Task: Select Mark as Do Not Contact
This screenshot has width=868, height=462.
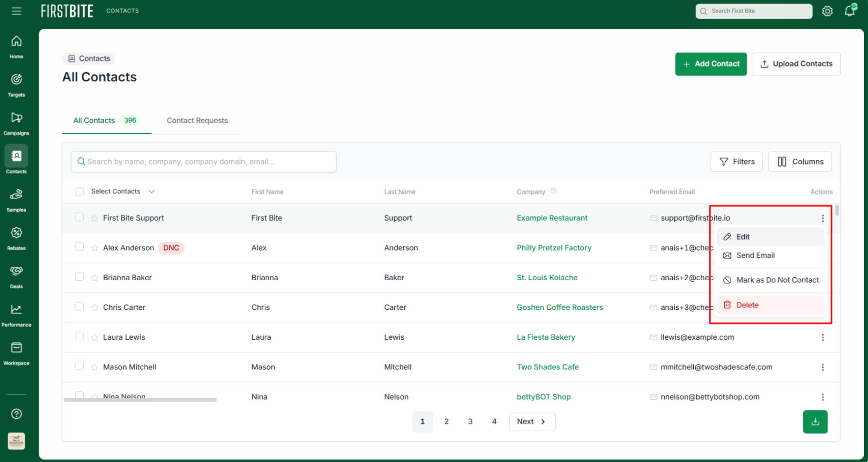Action: pos(771,280)
